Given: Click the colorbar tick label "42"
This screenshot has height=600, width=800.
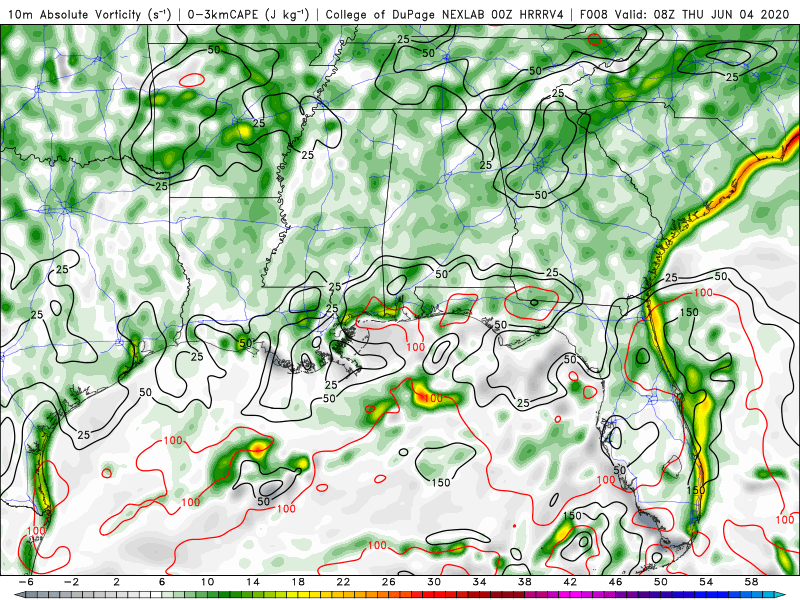Looking at the screenshot, I should tap(570, 582).
